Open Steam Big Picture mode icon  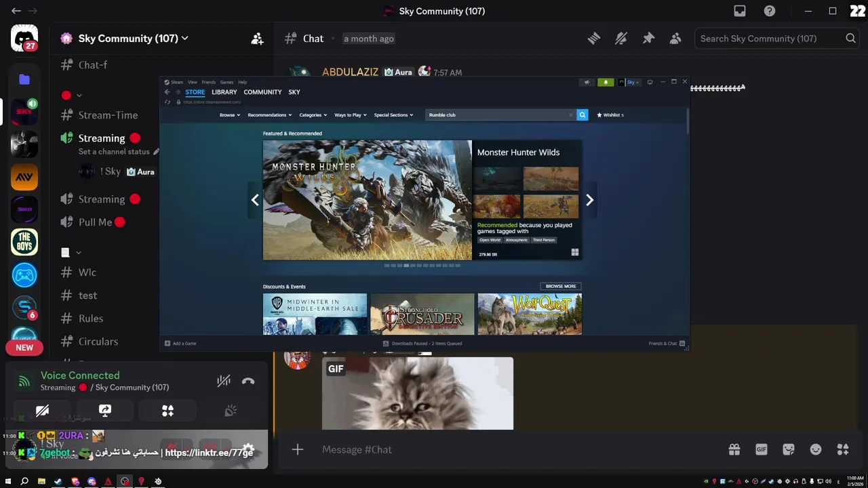coord(650,82)
